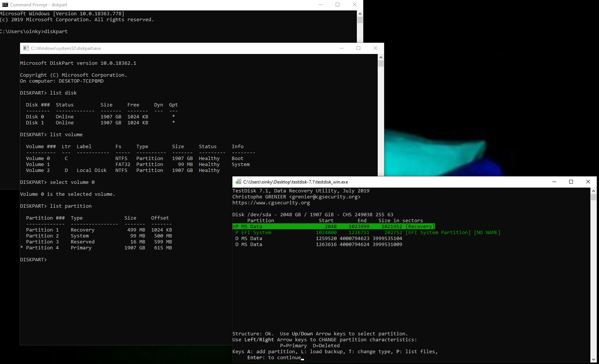Image resolution: width=599 pixels, height=364 pixels.
Task: Click 'Volume 0' row with letter C
Action: point(134,159)
